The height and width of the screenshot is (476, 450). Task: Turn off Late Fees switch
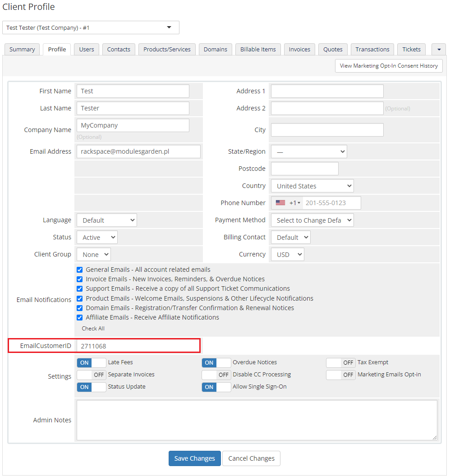92,362
